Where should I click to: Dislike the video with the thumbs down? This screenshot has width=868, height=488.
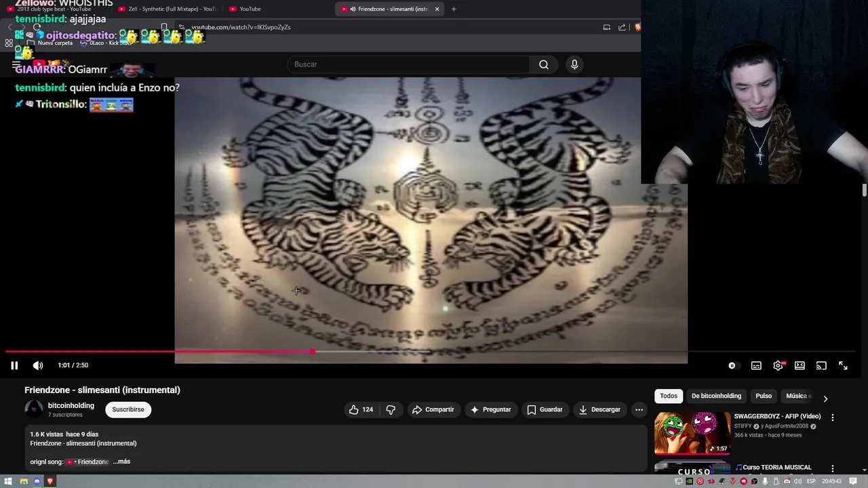pos(391,409)
